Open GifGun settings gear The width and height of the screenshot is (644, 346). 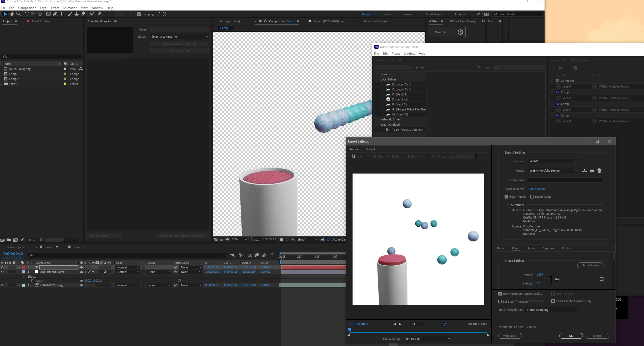coord(460,32)
